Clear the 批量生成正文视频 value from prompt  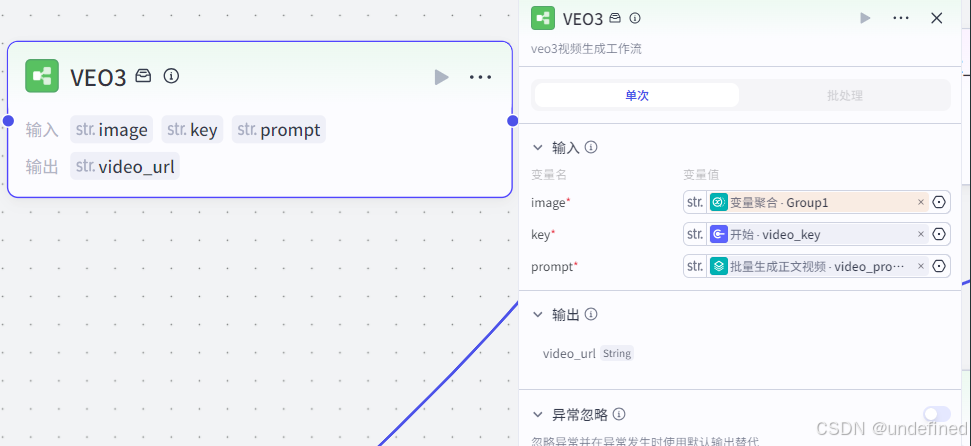tap(921, 266)
